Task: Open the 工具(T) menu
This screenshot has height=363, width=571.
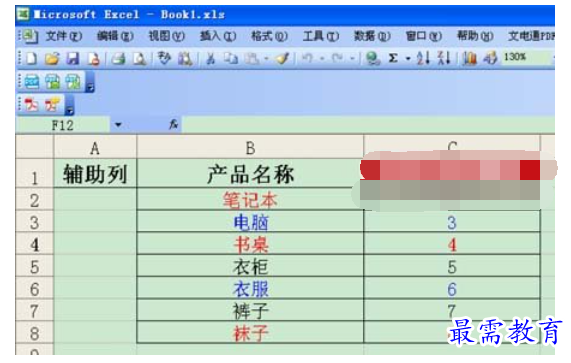Action: 321,36
